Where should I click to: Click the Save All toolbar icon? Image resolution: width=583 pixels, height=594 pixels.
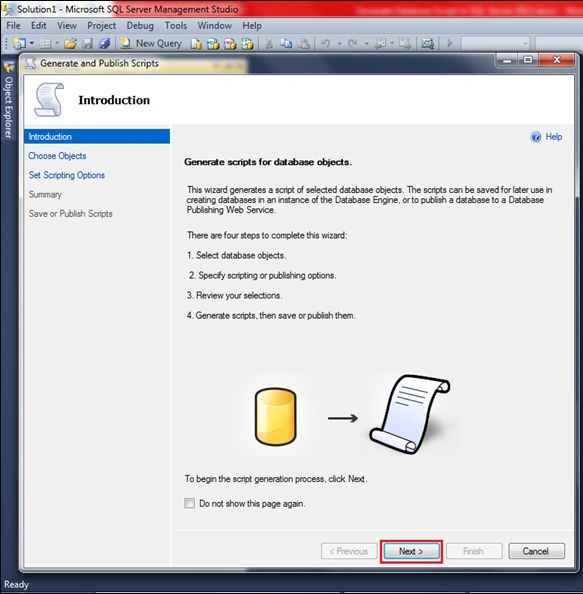click(105, 44)
